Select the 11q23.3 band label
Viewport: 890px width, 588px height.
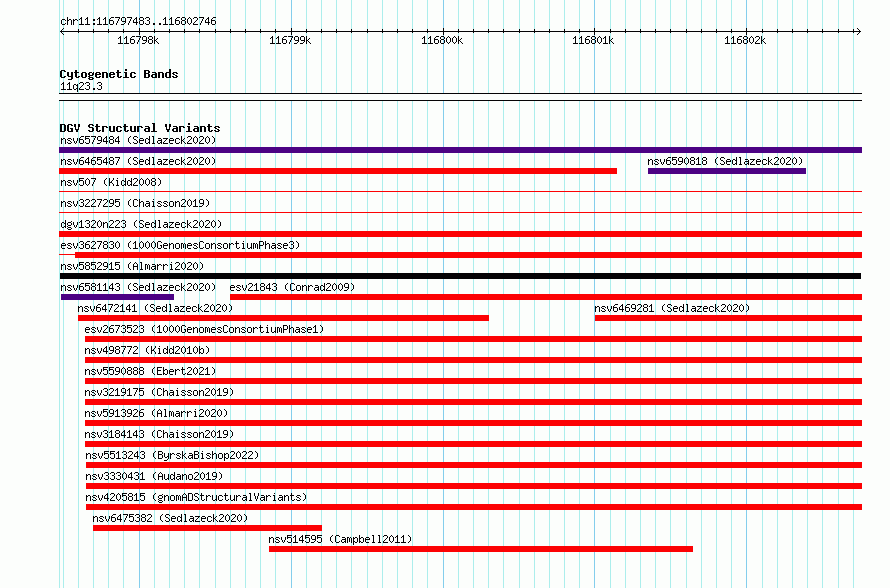pyautogui.click(x=81, y=86)
